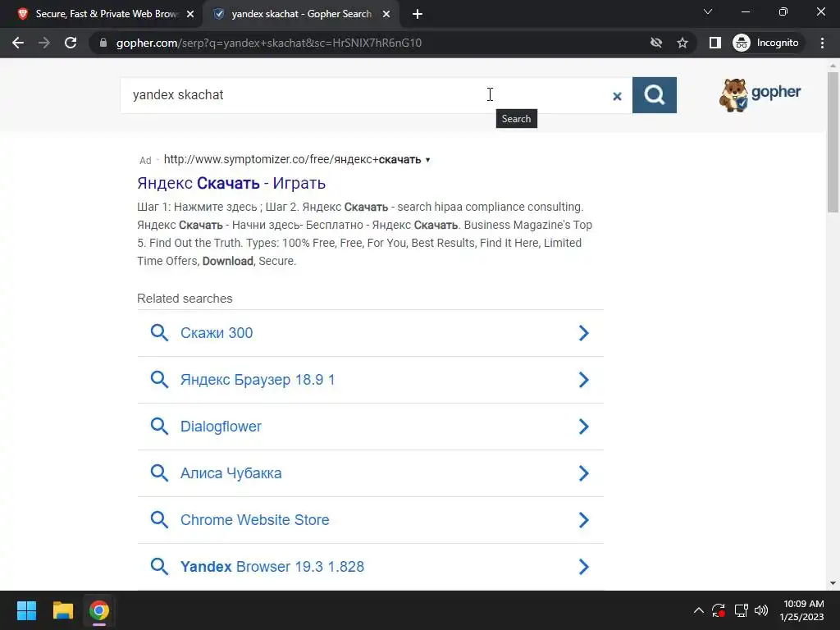Submit search with the magnifier button
Image resolution: width=840 pixels, height=630 pixels.
point(654,95)
